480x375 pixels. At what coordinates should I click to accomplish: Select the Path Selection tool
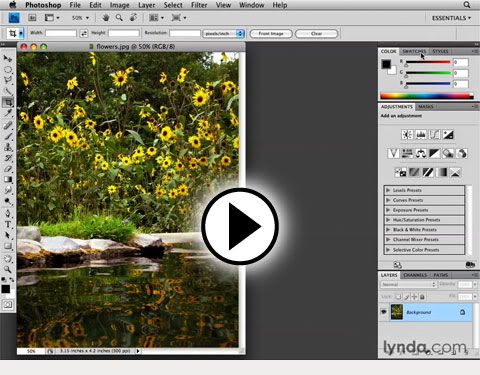click(x=8, y=235)
